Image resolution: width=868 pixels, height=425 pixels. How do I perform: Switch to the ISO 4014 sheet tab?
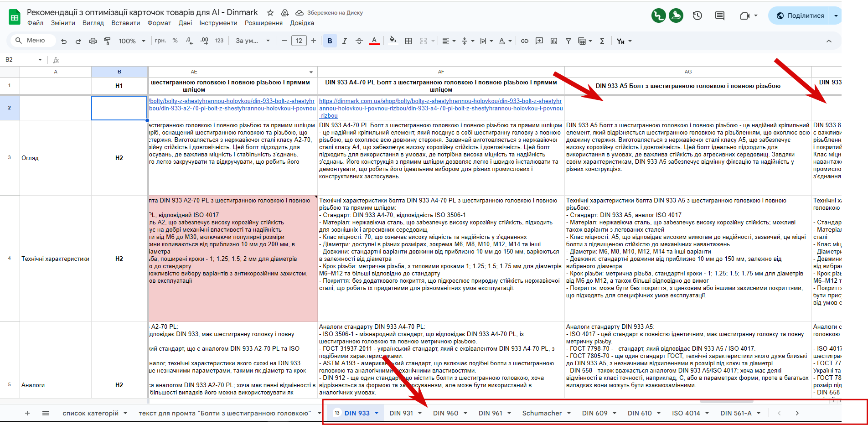[x=686, y=413]
